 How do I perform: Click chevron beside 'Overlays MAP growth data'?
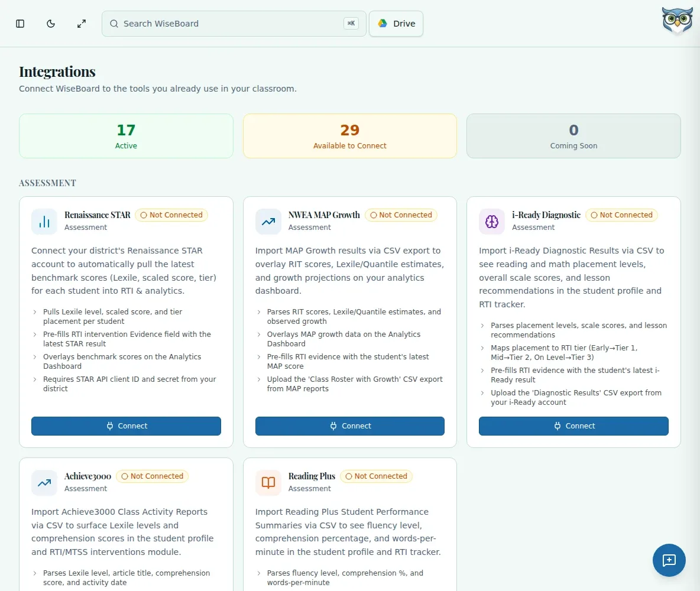(x=259, y=335)
